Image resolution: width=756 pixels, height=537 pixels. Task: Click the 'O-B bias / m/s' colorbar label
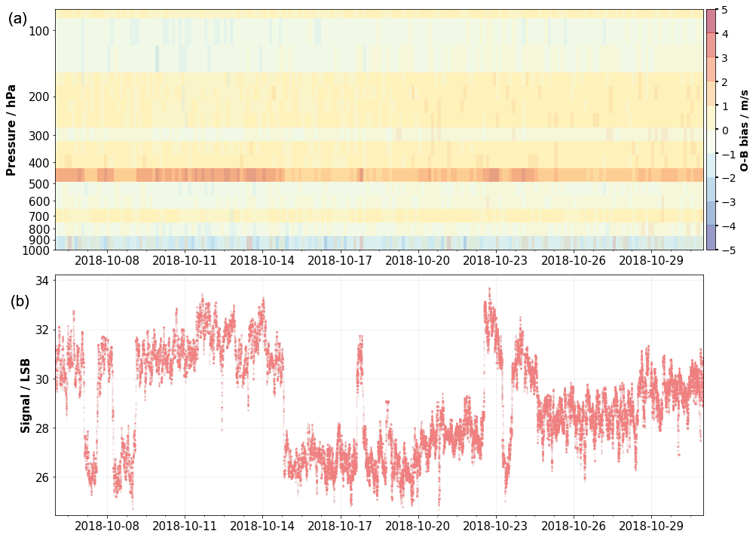point(743,130)
